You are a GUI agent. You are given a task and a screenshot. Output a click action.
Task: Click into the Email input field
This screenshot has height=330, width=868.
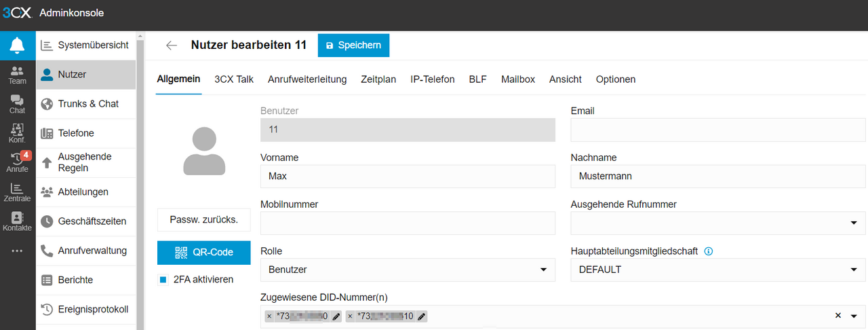pyautogui.click(x=718, y=129)
